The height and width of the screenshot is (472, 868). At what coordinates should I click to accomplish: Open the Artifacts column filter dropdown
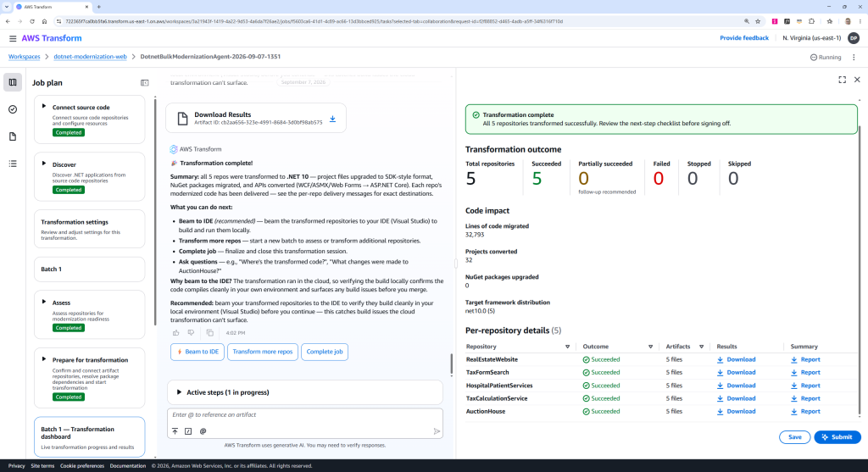coord(701,347)
